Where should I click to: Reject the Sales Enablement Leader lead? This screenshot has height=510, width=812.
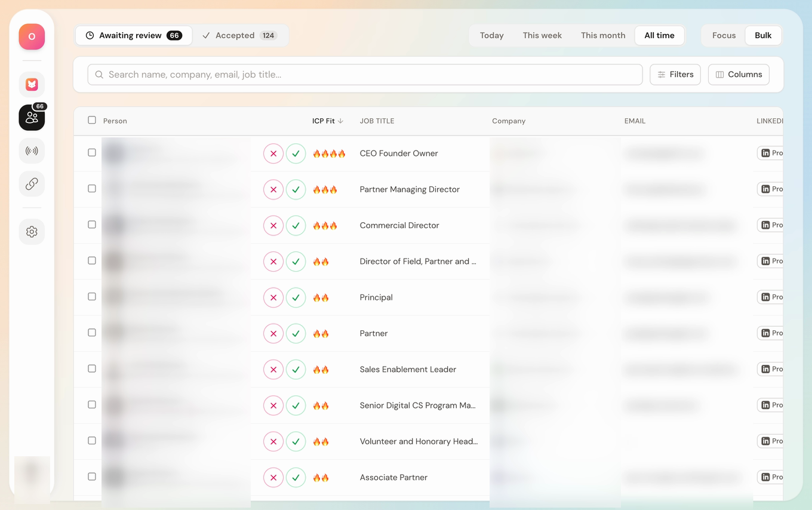273,370
